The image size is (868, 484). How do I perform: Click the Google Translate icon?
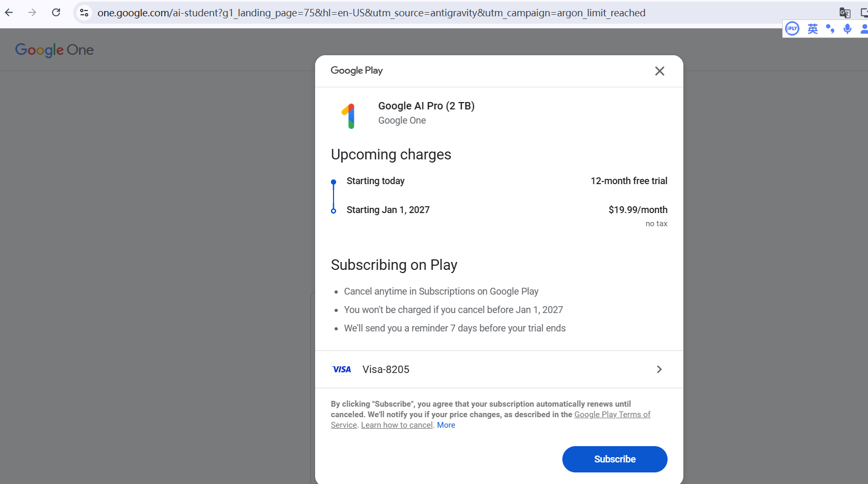[x=845, y=13]
